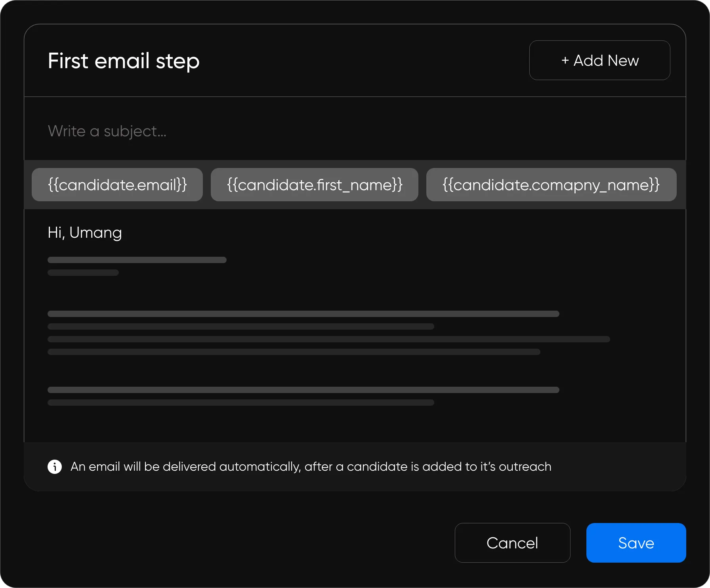Viewport: 710px width, 588px height.
Task: Click the short second line under greeting
Action: 83,273
